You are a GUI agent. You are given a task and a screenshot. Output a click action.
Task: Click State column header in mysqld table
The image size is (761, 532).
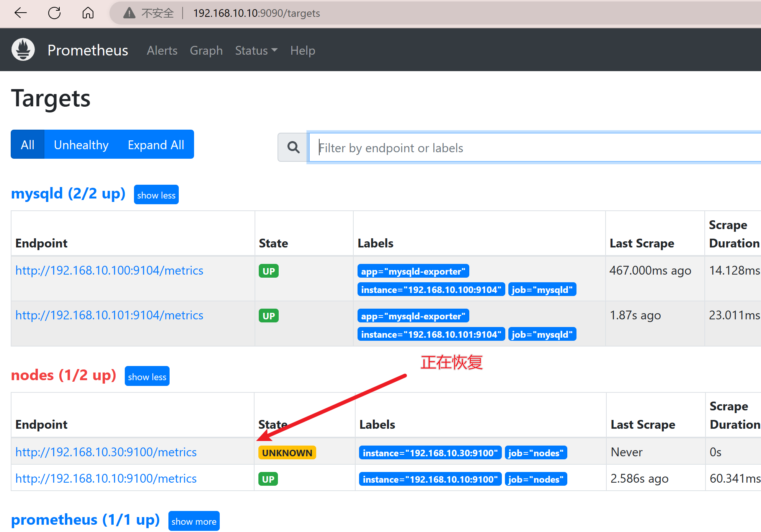[273, 243]
